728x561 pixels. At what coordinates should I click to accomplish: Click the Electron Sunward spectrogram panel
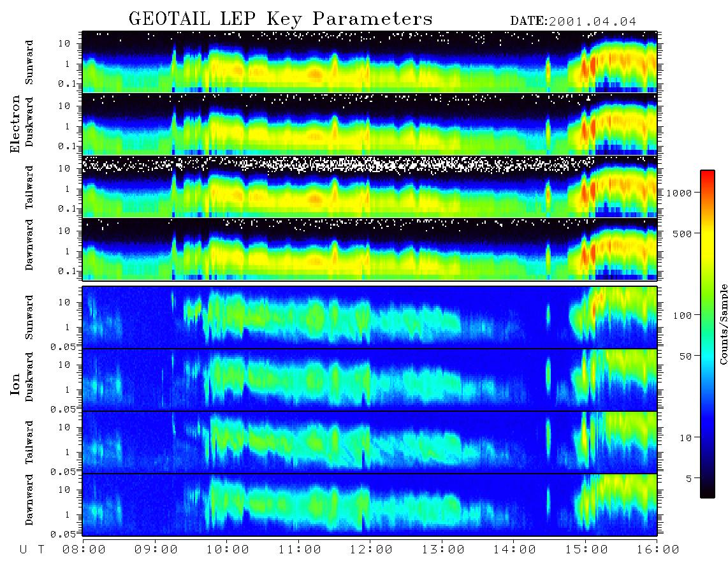point(370,62)
